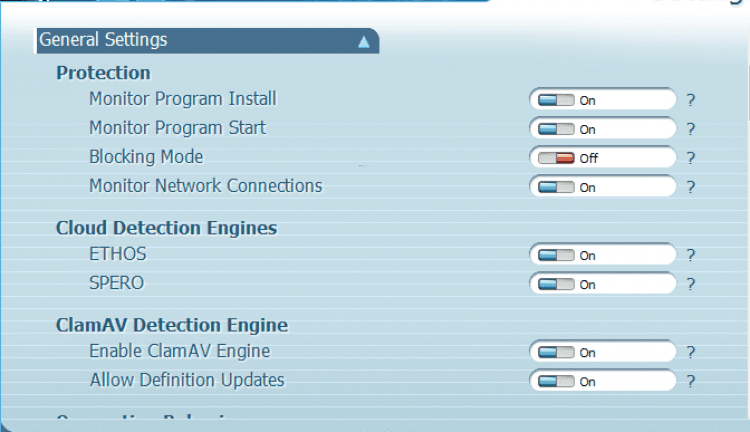Turn off Allow Definition Updates
Screen dimensions: 750x432
pyautogui.click(x=556, y=381)
